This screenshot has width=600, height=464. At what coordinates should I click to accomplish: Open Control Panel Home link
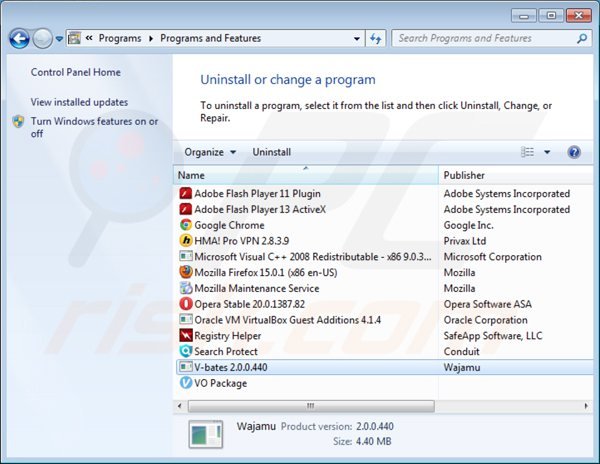75,72
